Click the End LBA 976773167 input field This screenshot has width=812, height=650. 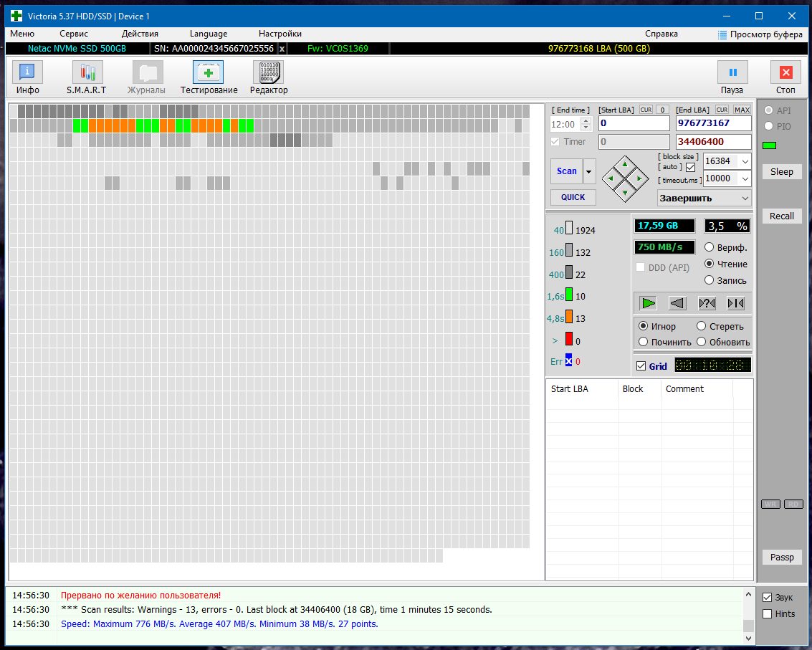coord(714,123)
